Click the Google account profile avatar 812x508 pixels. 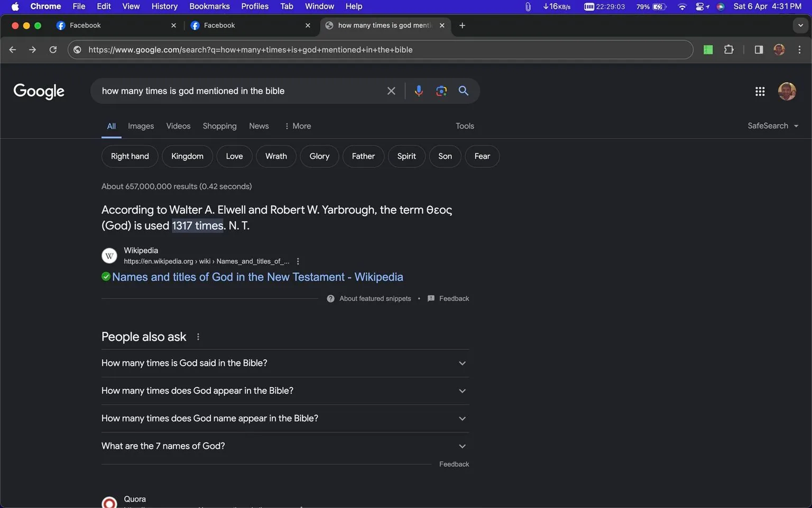point(787,91)
